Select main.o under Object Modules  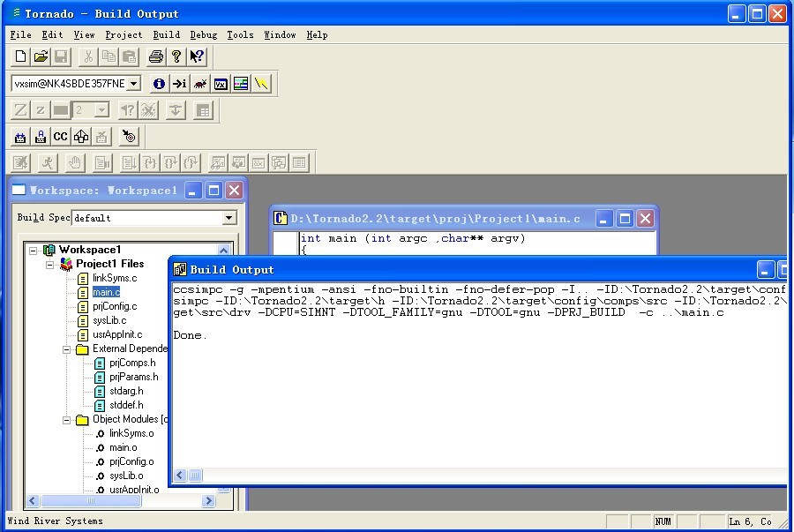[x=123, y=447]
